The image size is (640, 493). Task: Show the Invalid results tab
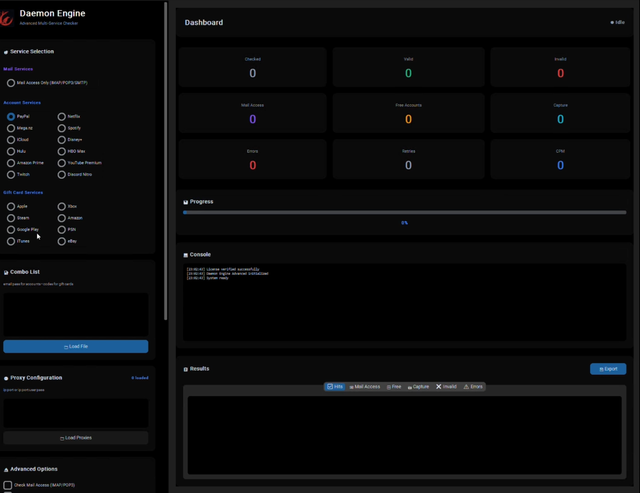tap(446, 386)
